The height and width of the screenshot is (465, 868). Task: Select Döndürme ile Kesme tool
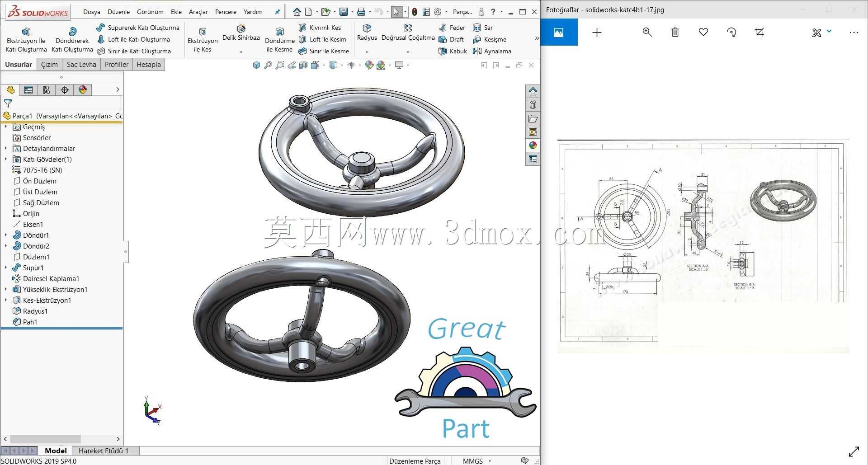pyautogui.click(x=279, y=40)
